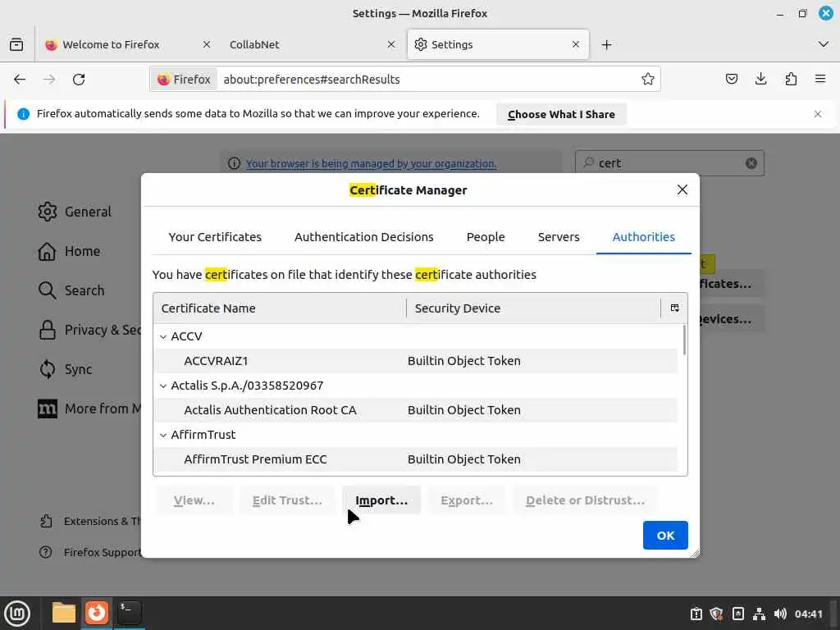The width and height of the screenshot is (840, 630).
Task: Open the More from Mozilla category
Action: 89,409
